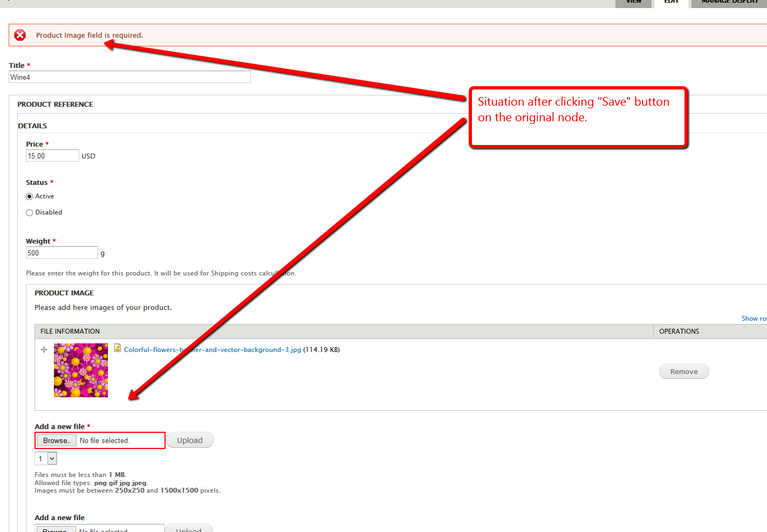Screen dimensions: 767x532
Task: Click Browse in the second Add a new file
Action: coord(56,529)
